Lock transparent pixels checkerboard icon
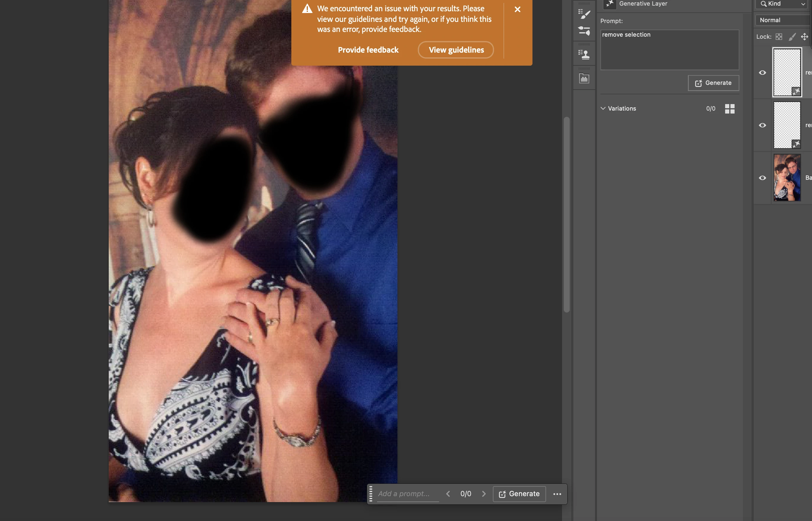 [779, 37]
